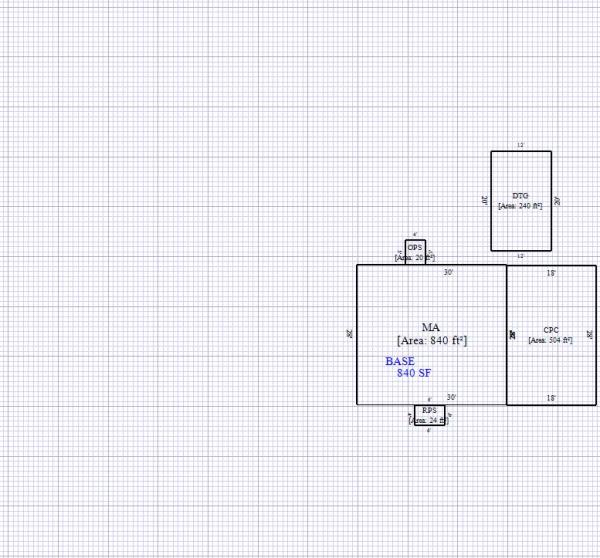600x558 pixels.
Task: Click the 28' dimension left of MA
Action: click(x=350, y=335)
